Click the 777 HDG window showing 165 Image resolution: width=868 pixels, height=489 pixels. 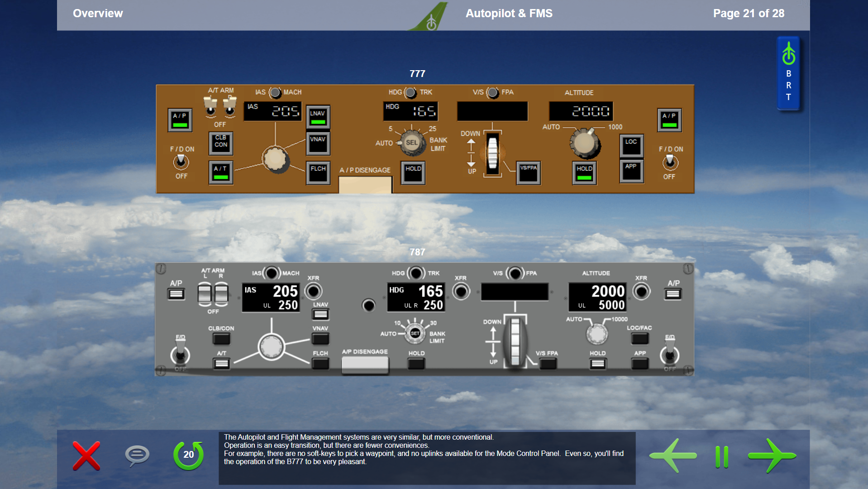point(410,111)
